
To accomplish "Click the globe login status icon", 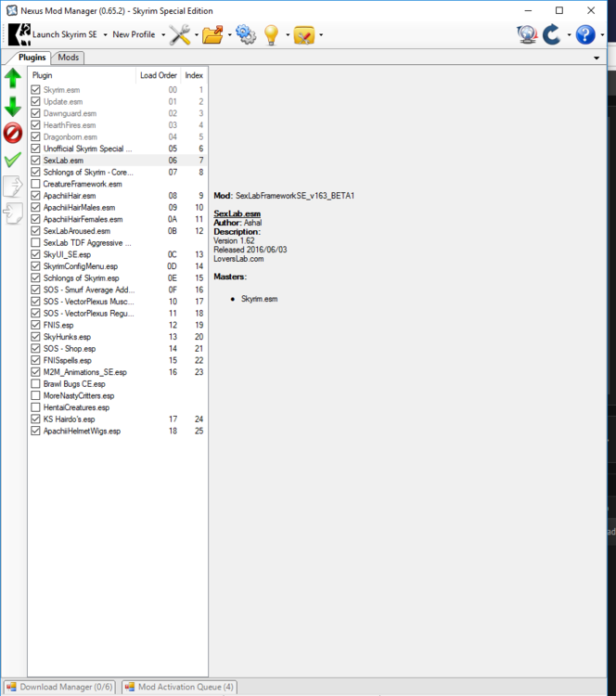I will [x=527, y=34].
